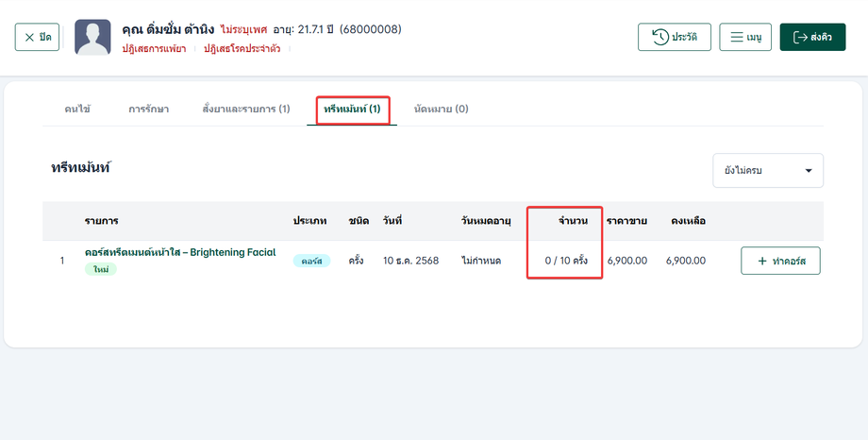
Task: Click the ชนิด column header
Action: [x=359, y=221]
